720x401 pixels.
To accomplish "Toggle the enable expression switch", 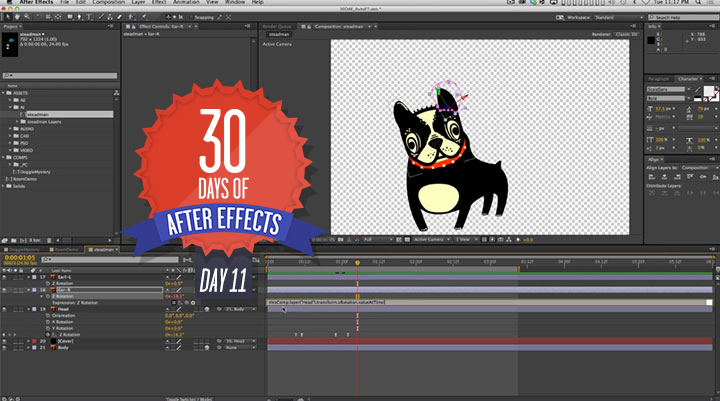I will (x=174, y=303).
